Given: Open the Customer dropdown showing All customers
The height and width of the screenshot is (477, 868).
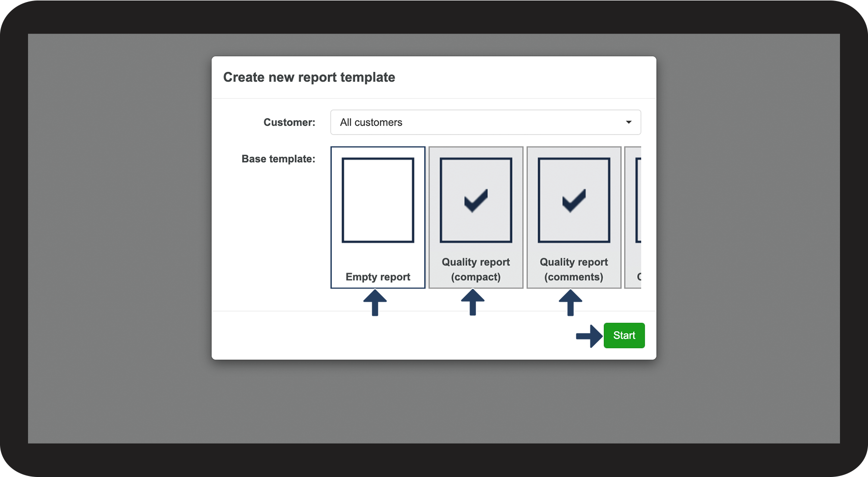Looking at the screenshot, I should click(485, 122).
